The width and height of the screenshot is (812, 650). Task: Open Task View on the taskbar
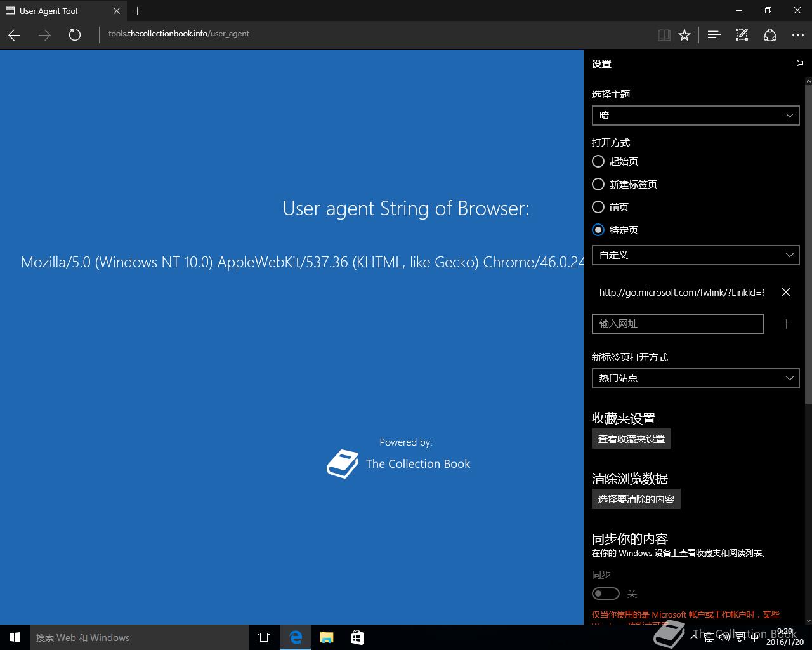tap(264, 637)
